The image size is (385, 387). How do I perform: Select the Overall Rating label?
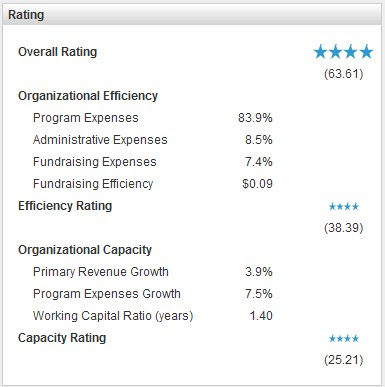point(58,52)
